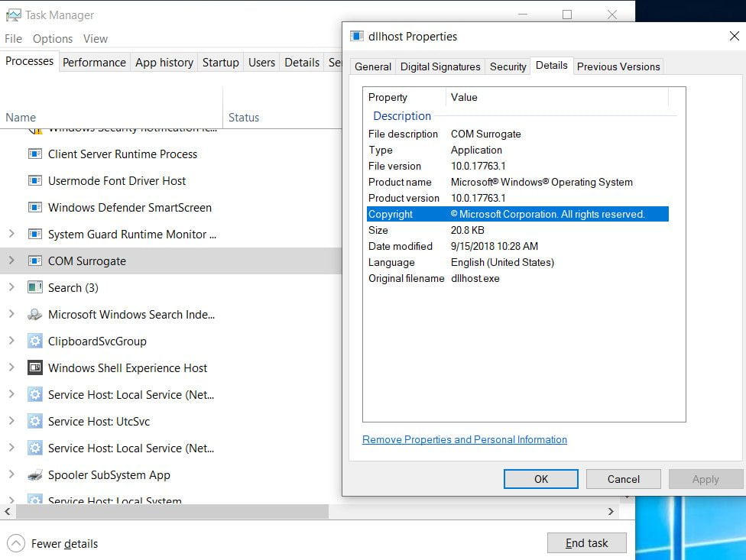Click the COM Surrogate process icon
The height and width of the screenshot is (560, 746).
point(34,261)
